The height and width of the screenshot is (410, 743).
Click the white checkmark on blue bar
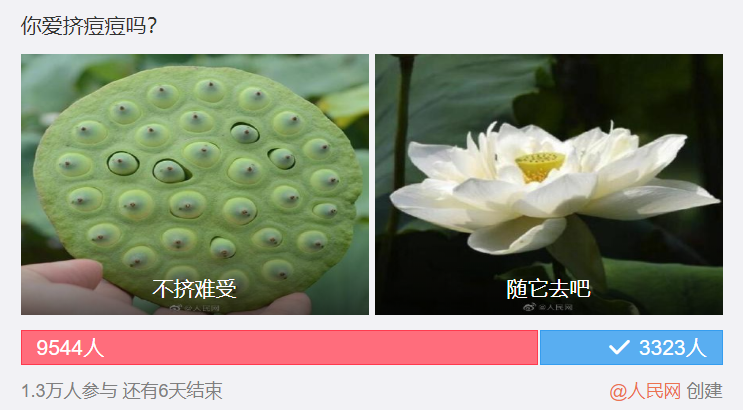(619, 347)
